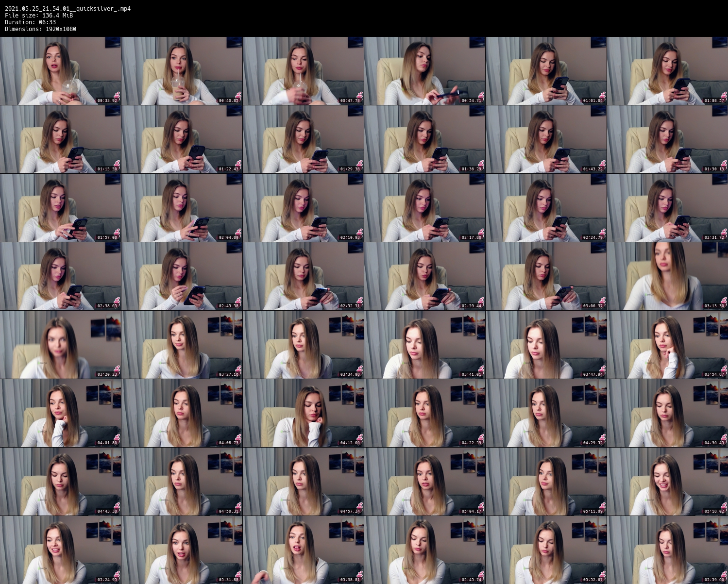Select the frame at 02:45.58
The height and width of the screenshot is (584, 728).
click(182, 276)
